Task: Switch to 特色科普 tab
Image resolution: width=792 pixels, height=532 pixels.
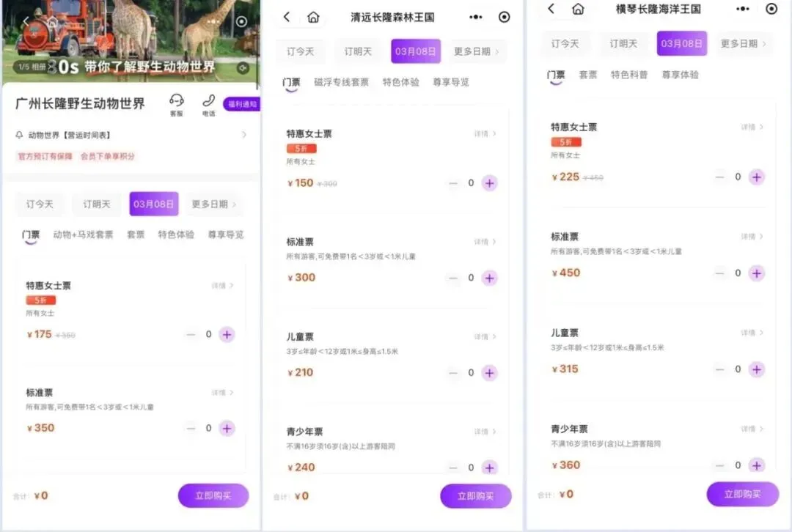Action: tap(629, 75)
